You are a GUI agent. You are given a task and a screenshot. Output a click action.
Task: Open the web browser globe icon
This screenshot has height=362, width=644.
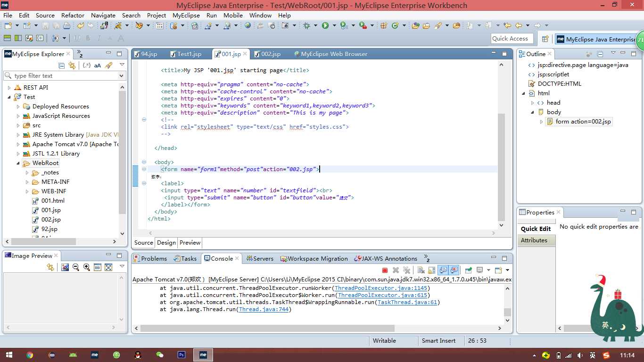click(248, 25)
